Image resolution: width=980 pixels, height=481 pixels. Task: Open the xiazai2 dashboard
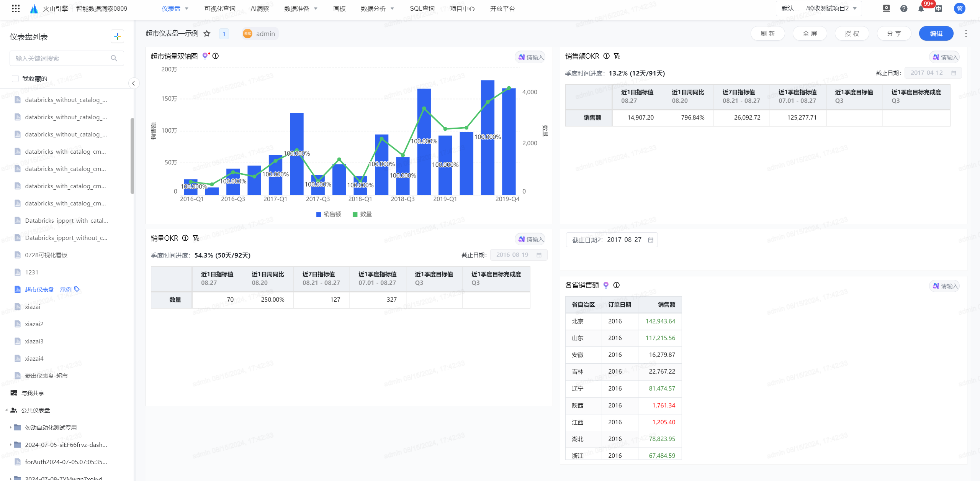pyautogui.click(x=34, y=324)
